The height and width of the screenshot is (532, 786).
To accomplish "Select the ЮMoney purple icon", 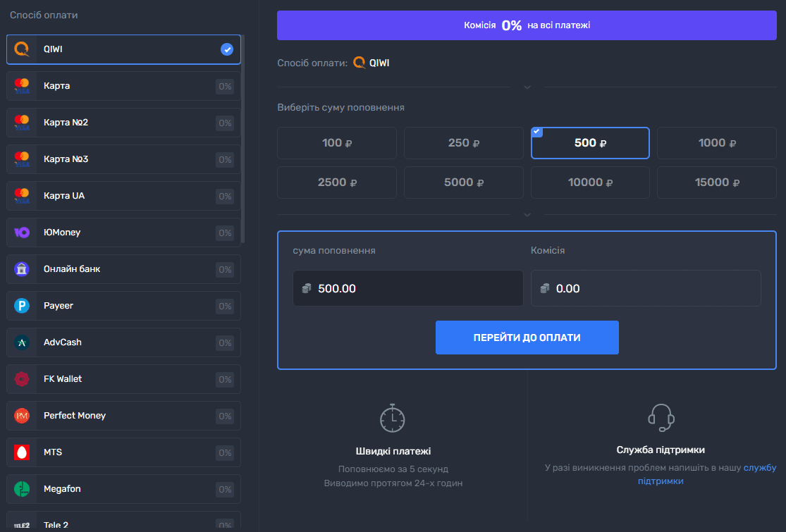I will click(22, 233).
